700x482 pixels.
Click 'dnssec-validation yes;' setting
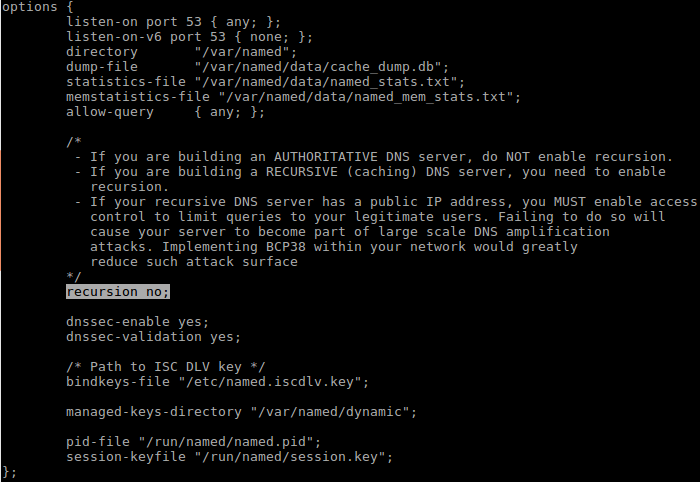153,337
